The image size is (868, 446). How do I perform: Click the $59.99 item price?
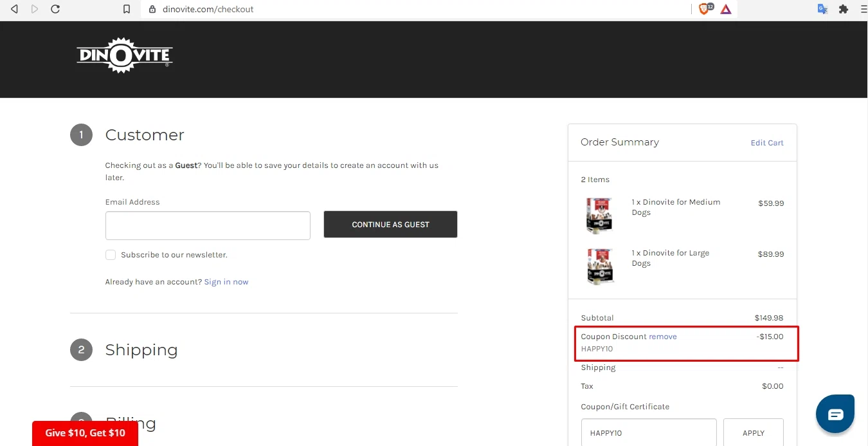point(771,203)
